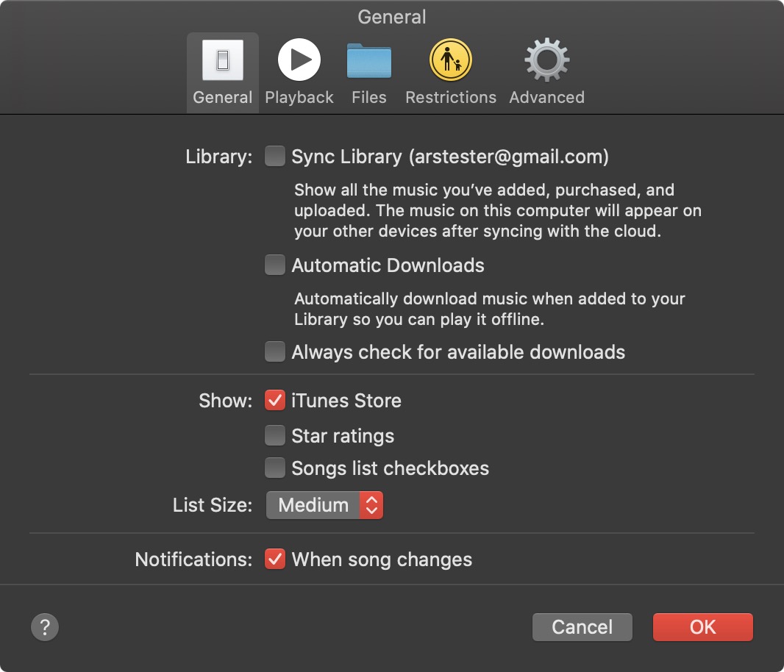Viewport: 784px width, 672px height.
Task: Uncheck the iTunes Store option
Action: [275, 401]
